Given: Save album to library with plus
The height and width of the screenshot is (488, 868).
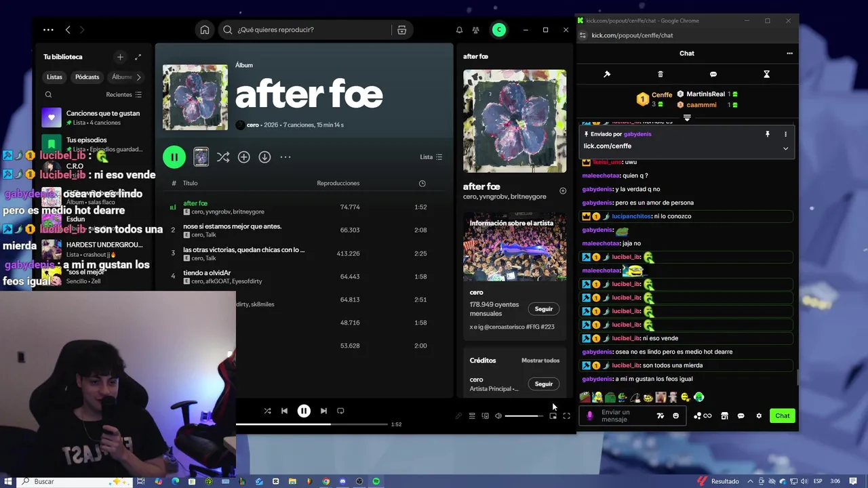Looking at the screenshot, I should 244,157.
